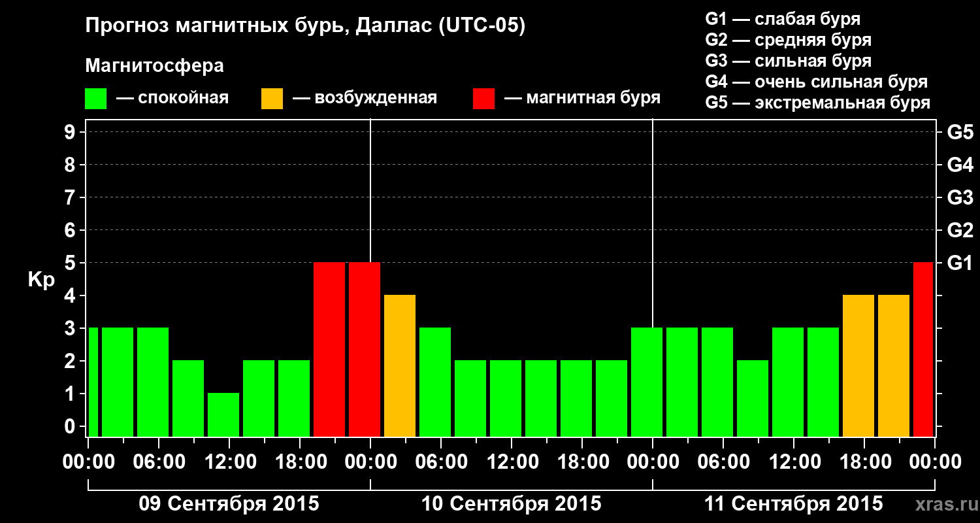Viewport: 980px width, 523px height.
Task: Click the last red bar on 11 Сентября
Action: click(x=923, y=349)
